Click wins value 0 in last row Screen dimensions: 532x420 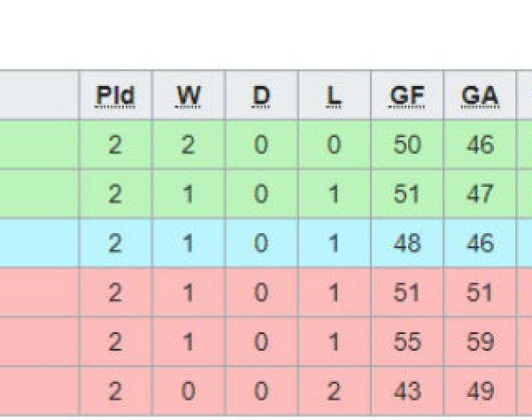pos(189,390)
